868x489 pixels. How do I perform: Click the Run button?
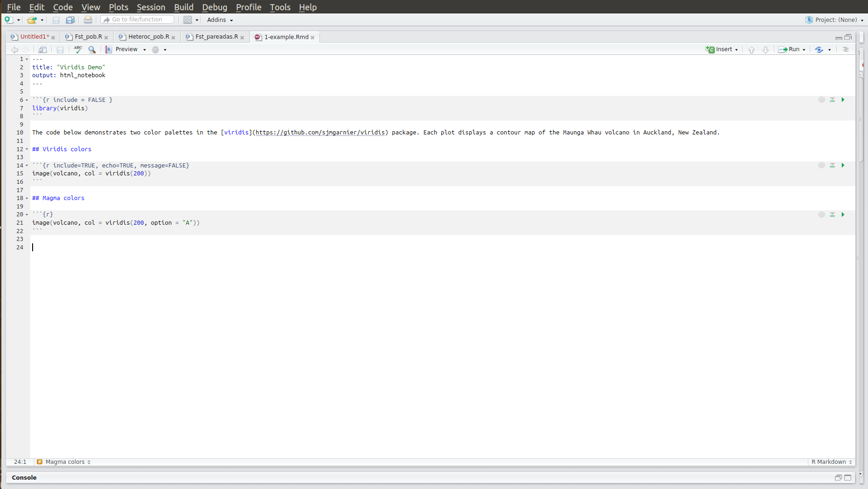click(x=789, y=49)
